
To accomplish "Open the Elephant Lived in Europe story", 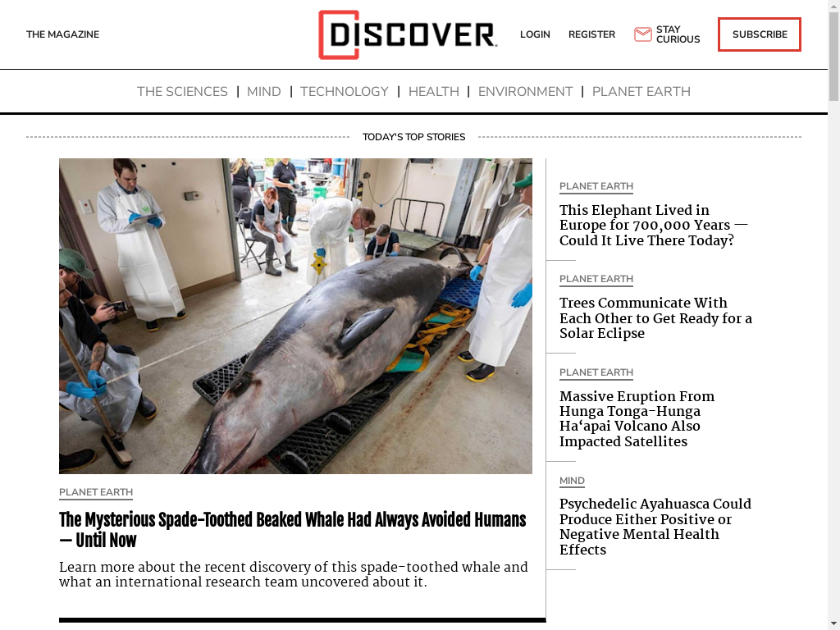I will (x=653, y=225).
